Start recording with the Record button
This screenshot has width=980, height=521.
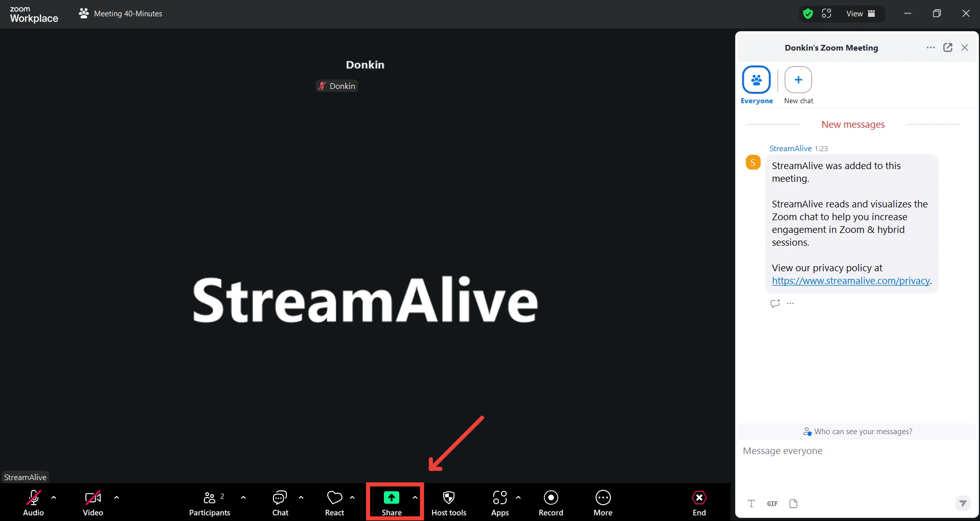point(551,503)
